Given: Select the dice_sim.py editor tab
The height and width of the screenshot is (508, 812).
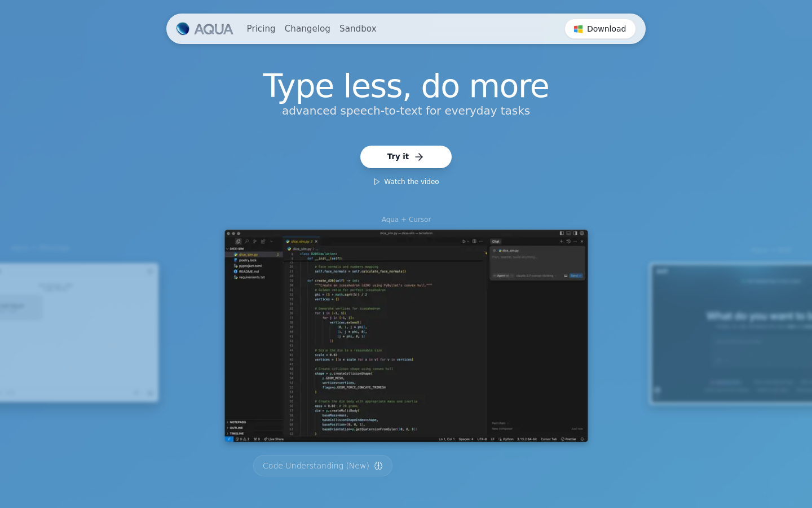Looking at the screenshot, I should 301,242.
